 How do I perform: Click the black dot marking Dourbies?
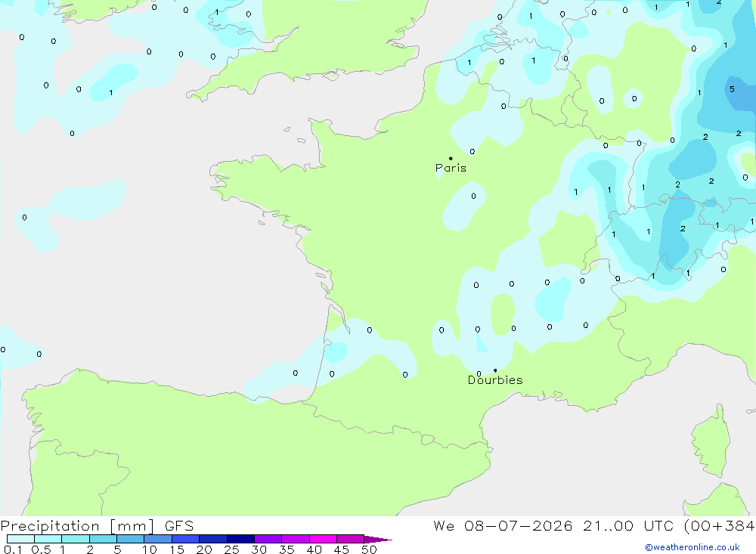pos(495,370)
